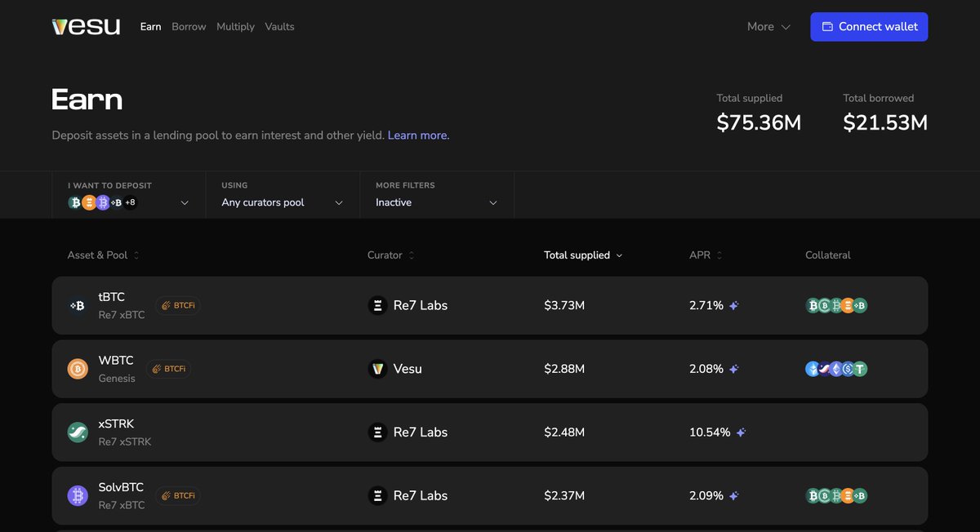The width and height of the screenshot is (980, 532).
Task: Follow the Learn more link
Action: 418,135
